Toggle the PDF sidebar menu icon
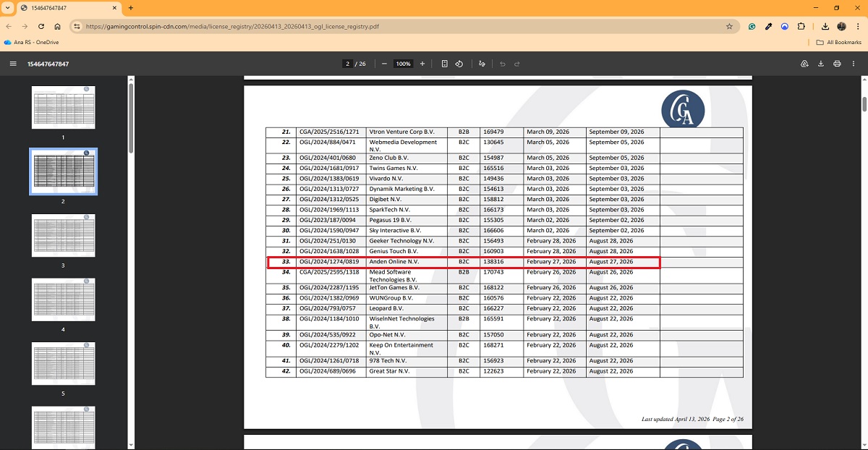The image size is (868, 450). (x=13, y=64)
